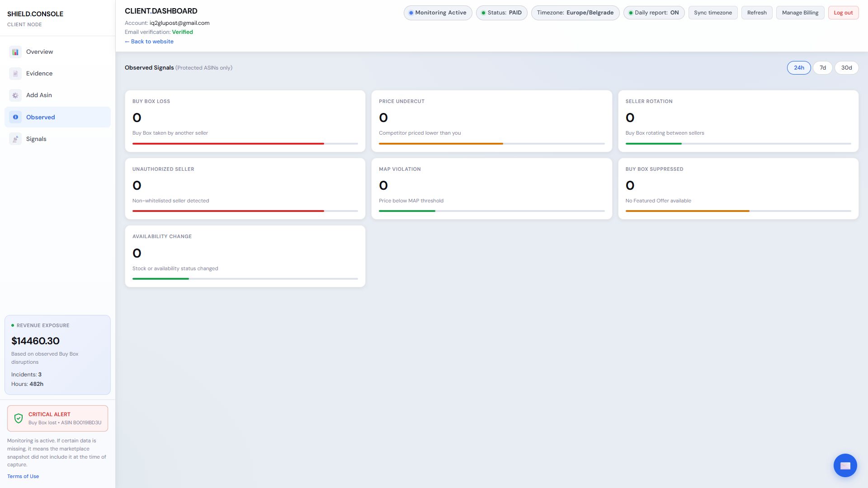Click the Monitoring Active status pill
Image resolution: width=868 pixels, height=488 pixels.
pyautogui.click(x=437, y=13)
